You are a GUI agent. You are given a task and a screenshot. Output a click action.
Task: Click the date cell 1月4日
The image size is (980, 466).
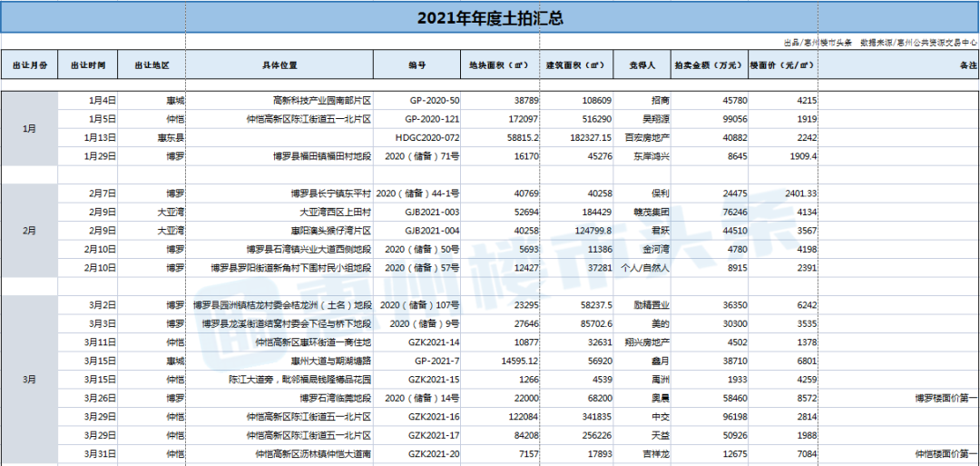pyautogui.click(x=88, y=100)
